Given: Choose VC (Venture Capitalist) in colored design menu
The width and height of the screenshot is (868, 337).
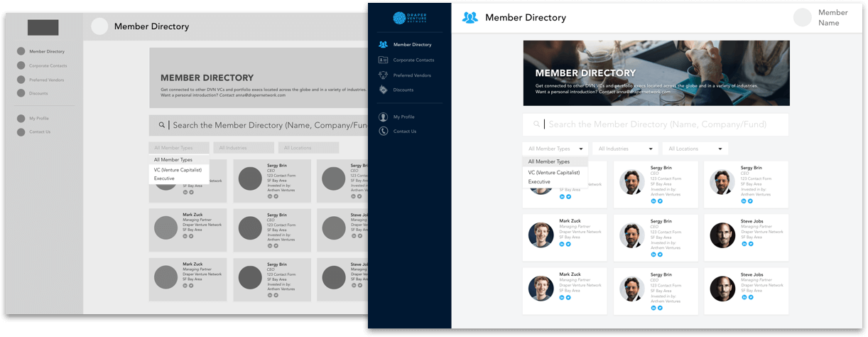Looking at the screenshot, I should [553, 173].
